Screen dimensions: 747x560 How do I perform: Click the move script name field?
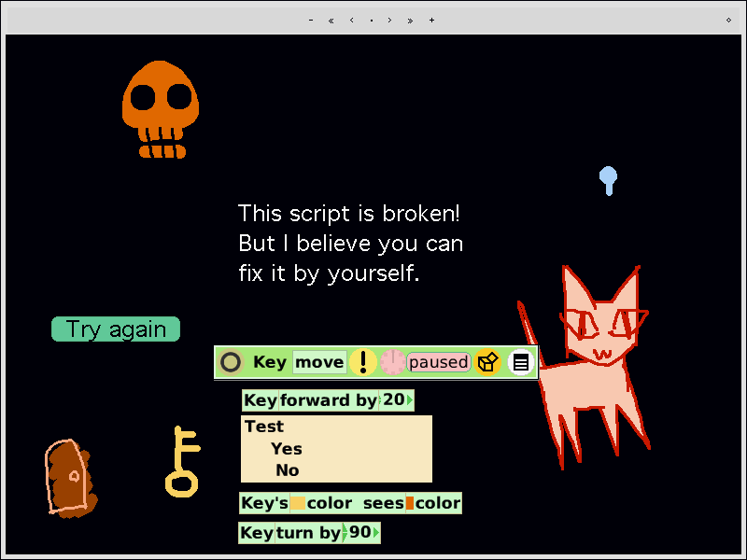point(319,362)
